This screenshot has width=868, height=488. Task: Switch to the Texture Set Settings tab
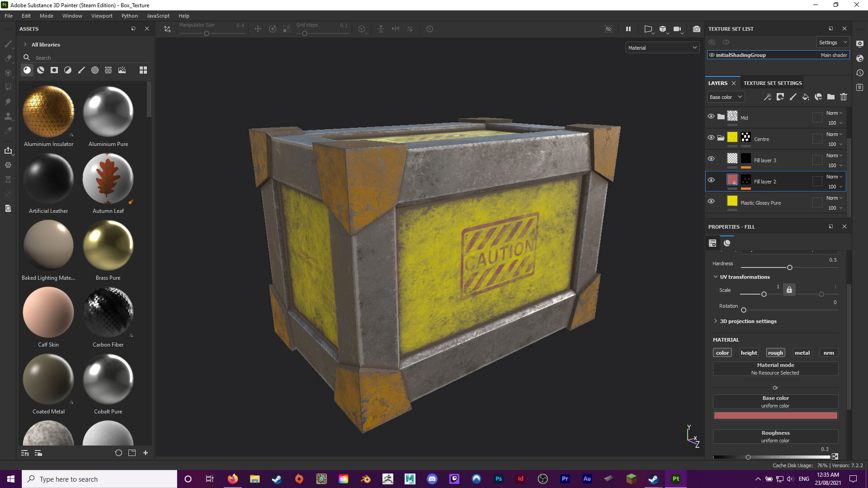pyautogui.click(x=772, y=83)
